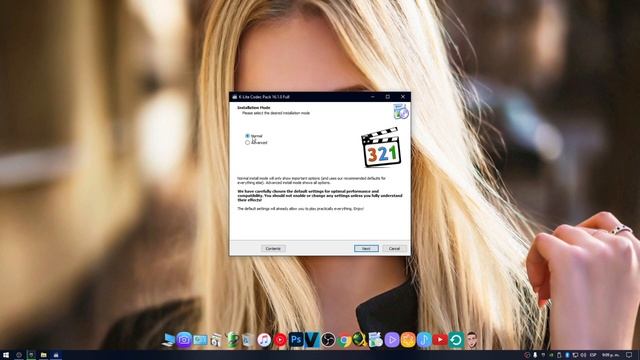This screenshot has width=640, height=360.
Task: Minimize the K-Lite installer window
Action: click(373, 97)
